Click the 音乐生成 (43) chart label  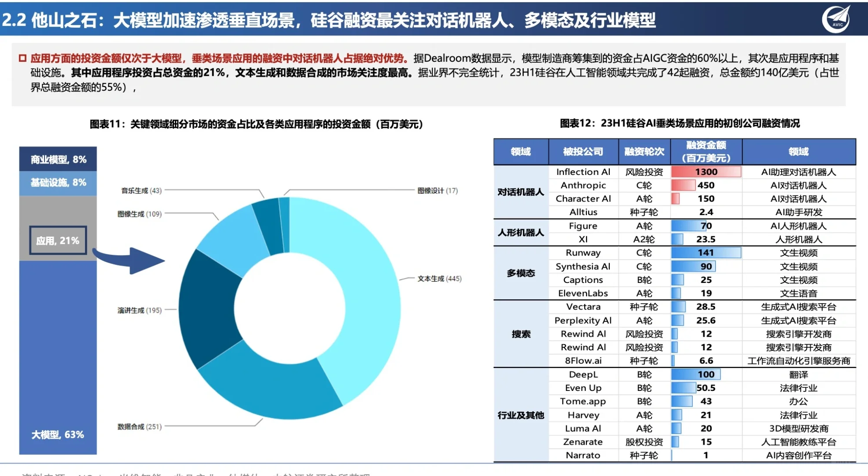pos(141,190)
